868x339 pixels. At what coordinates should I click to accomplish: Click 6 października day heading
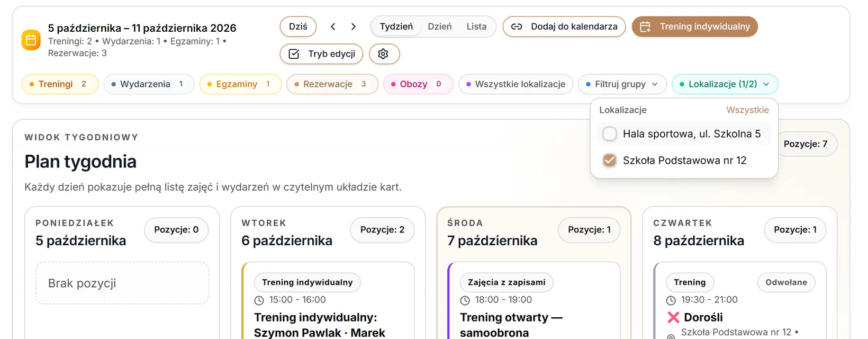(x=287, y=241)
